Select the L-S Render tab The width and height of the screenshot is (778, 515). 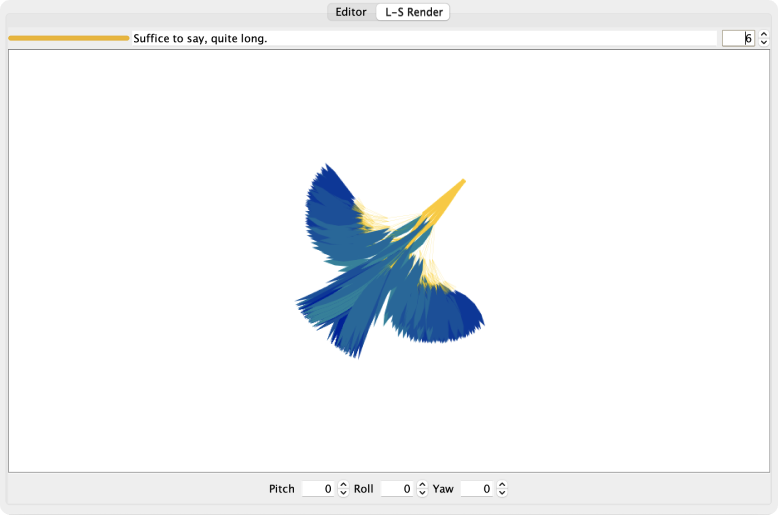coord(413,12)
